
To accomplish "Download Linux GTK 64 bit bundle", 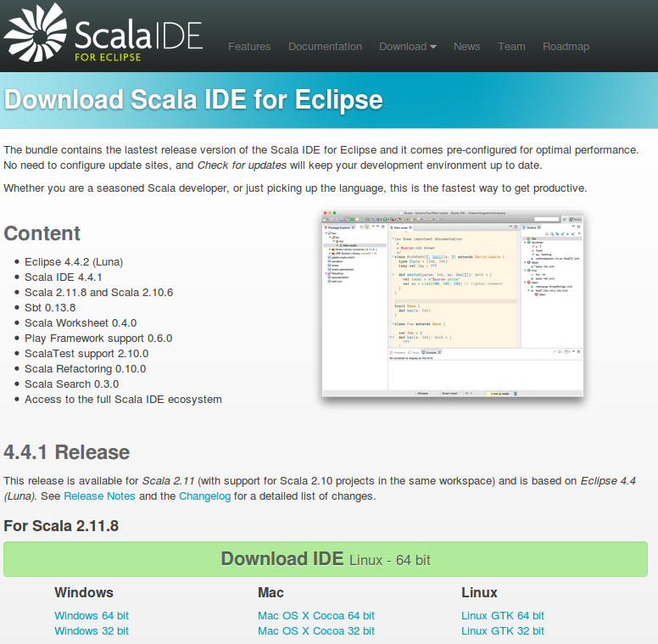I will [503, 616].
